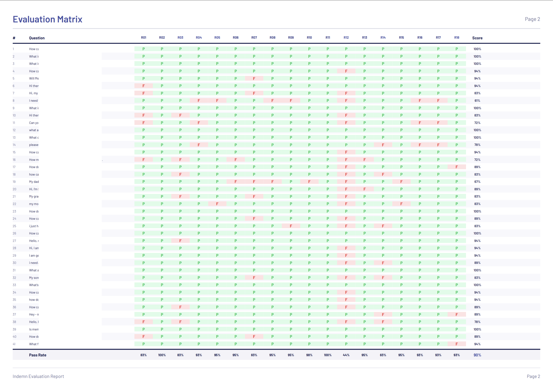Click the F mark in row 41 under R18

(457, 344)
